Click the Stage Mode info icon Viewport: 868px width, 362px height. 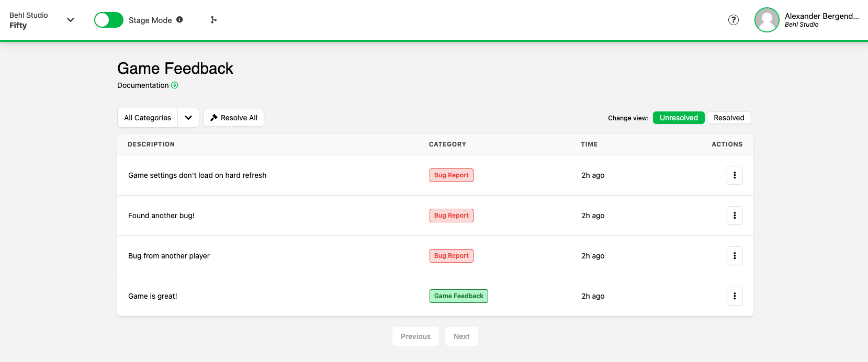click(x=179, y=19)
